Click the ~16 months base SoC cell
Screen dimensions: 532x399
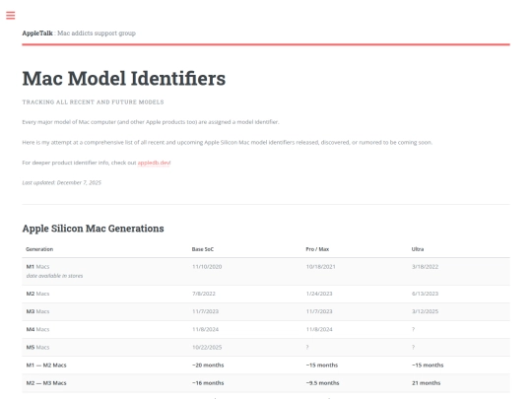pyautogui.click(x=208, y=383)
